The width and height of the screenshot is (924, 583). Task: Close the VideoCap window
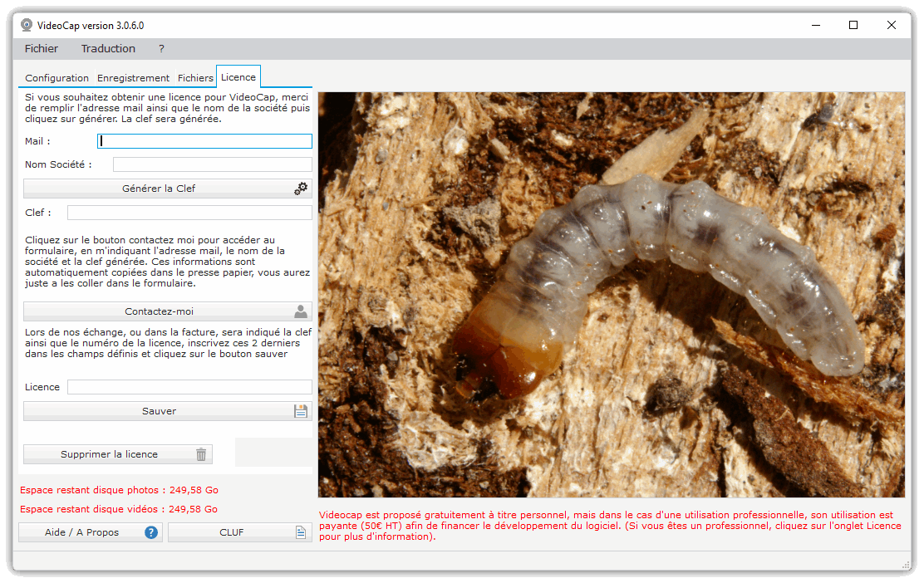tap(891, 25)
